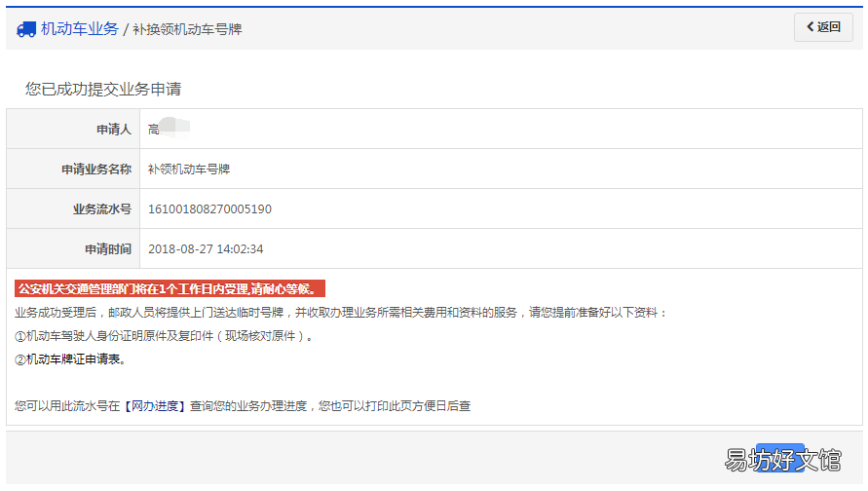Screen dimensions: 868x491
Task: Select the 申请人 label cell
Action: pos(73,129)
